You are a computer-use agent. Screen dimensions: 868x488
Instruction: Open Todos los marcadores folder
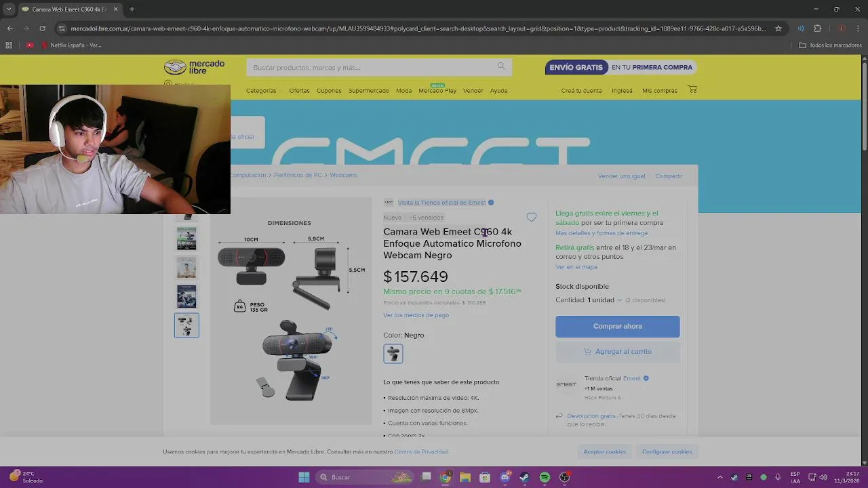[830, 45]
